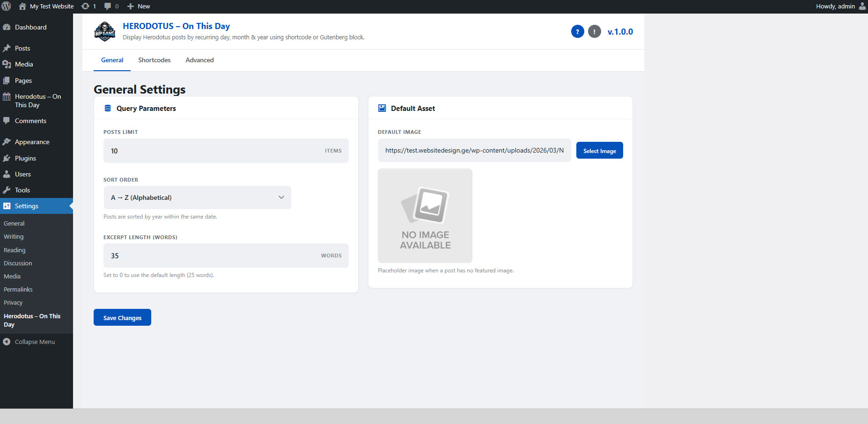The width and height of the screenshot is (868, 424).
Task: Click the Plugins plug icon
Action: (7, 158)
